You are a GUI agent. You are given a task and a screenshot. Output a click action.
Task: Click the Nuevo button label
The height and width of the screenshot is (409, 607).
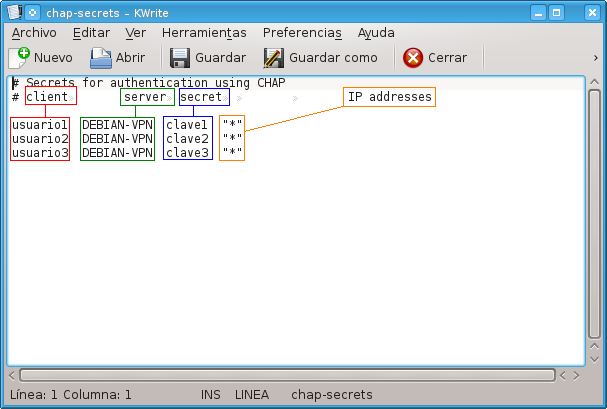(53, 58)
